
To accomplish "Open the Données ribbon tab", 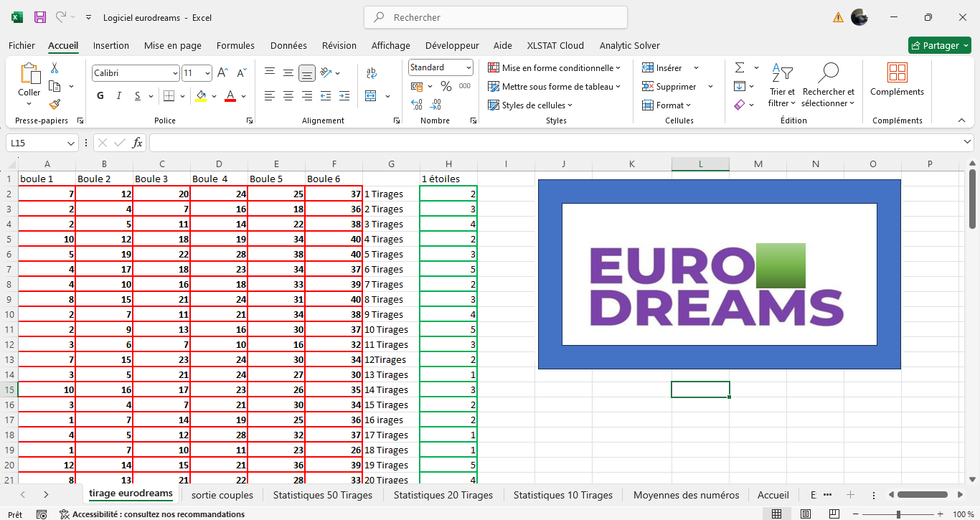I will tap(288, 45).
